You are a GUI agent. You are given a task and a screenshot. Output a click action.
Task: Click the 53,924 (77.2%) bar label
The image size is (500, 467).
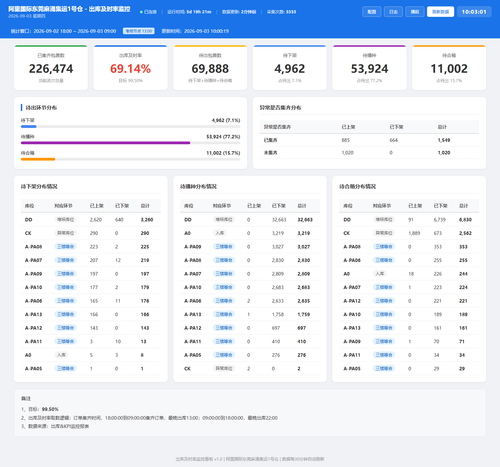pos(223,137)
